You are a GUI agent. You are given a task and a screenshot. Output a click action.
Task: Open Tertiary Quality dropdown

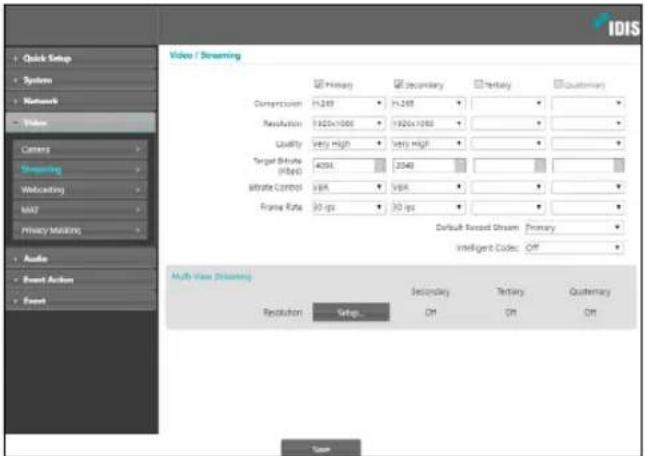tap(508, 144)
